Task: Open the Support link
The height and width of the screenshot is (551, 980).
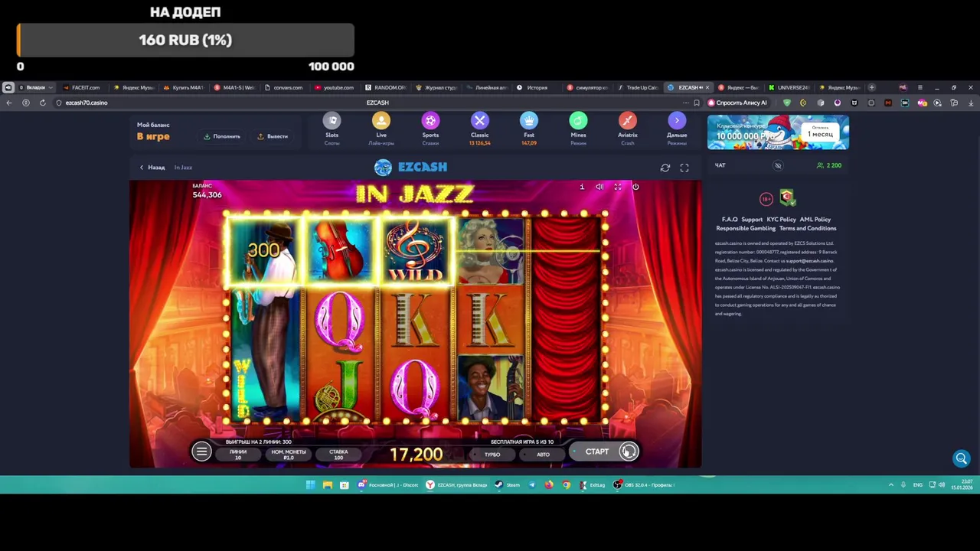Action: (x=752, y=220)
